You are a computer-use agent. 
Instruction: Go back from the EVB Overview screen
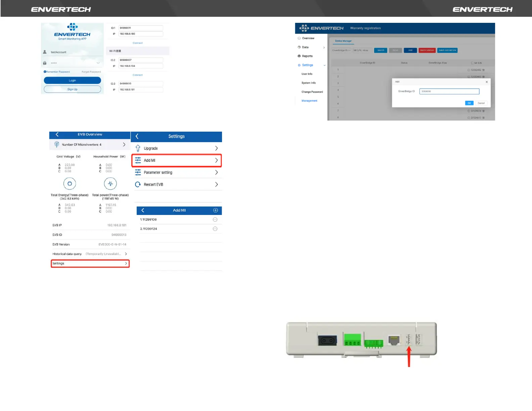click(57, 134)
